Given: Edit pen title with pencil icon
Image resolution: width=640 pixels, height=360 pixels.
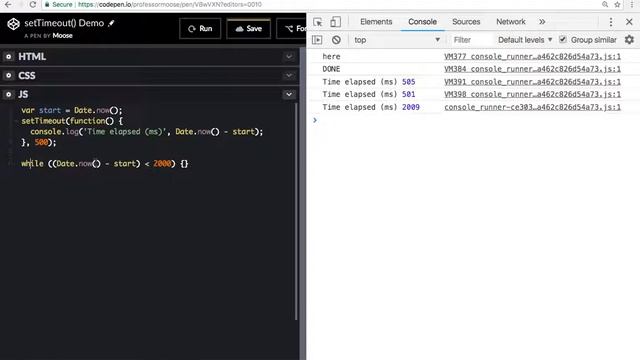Looking at the screenshot, I should (111, 24).
